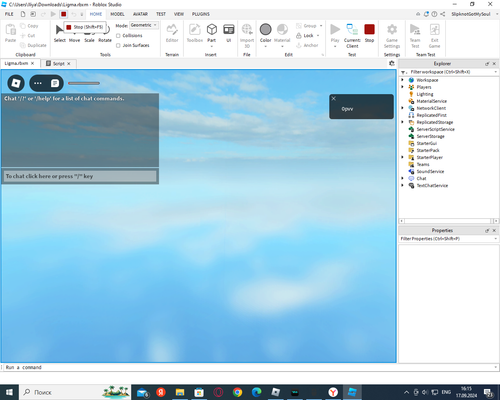Open the chat toggle icon in the top bar
Image resolution: width=500 pixels, height=400 pixels.
55,83
